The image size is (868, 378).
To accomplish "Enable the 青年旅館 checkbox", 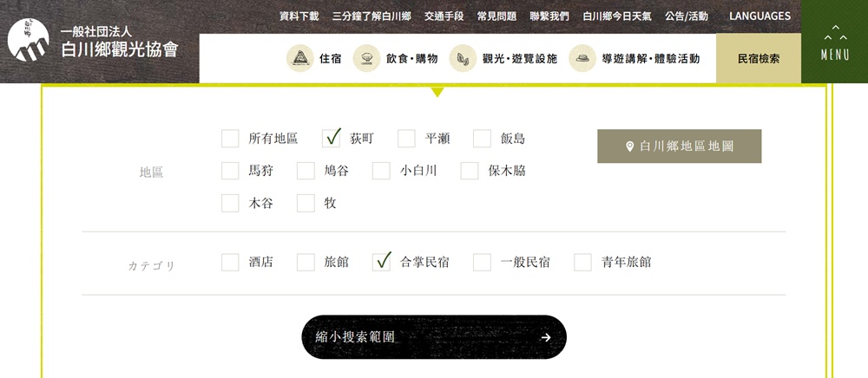I will (x=582, y=262).
